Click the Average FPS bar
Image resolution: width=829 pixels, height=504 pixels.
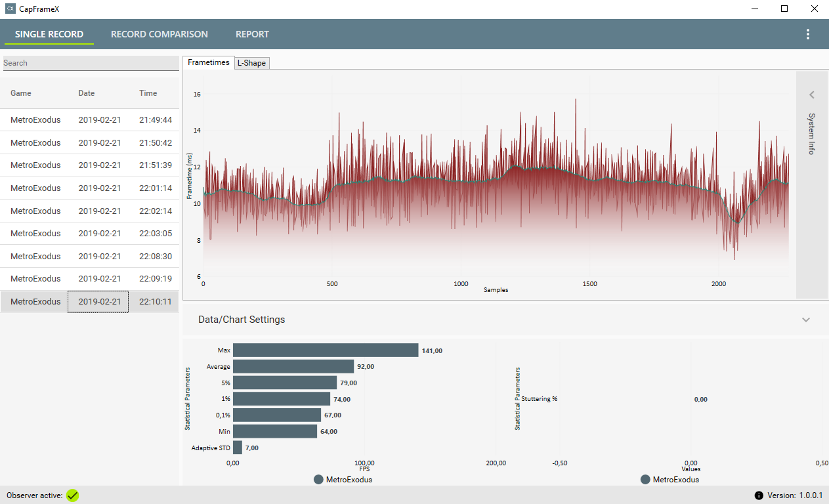tap(293, 366)
